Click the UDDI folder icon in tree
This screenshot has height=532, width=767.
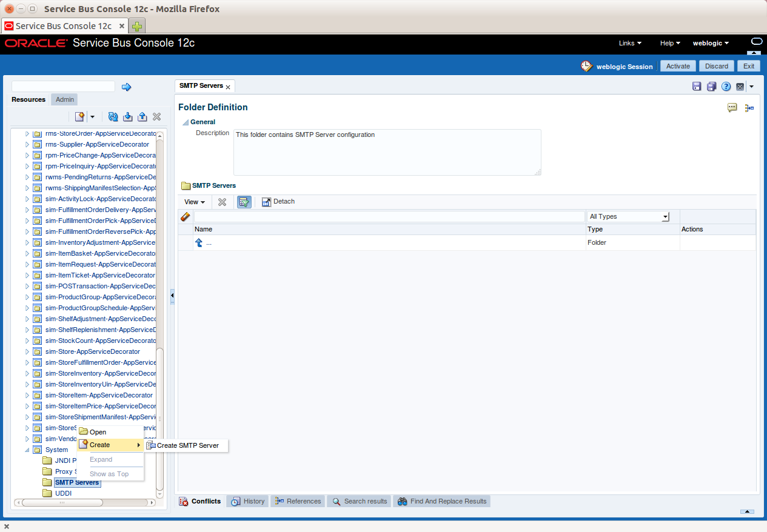(x=47, y=493)
